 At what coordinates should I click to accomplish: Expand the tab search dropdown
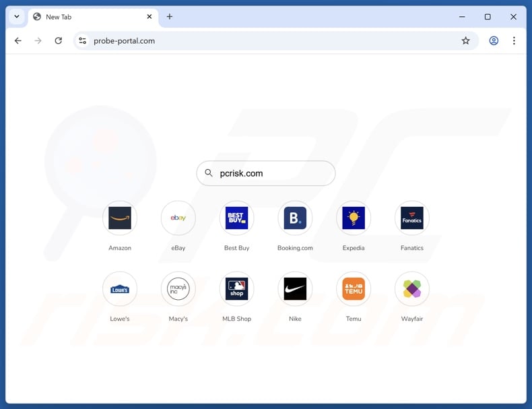17,17
